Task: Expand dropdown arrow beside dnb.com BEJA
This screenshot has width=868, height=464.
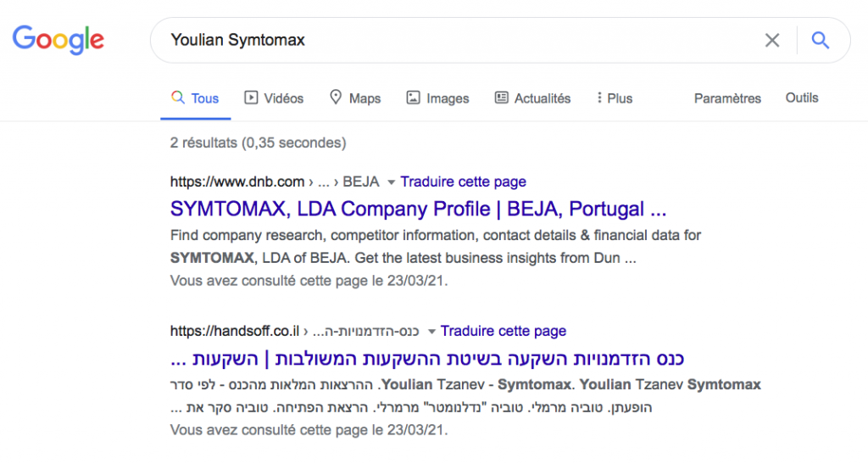Action: (x=391, y=182)
